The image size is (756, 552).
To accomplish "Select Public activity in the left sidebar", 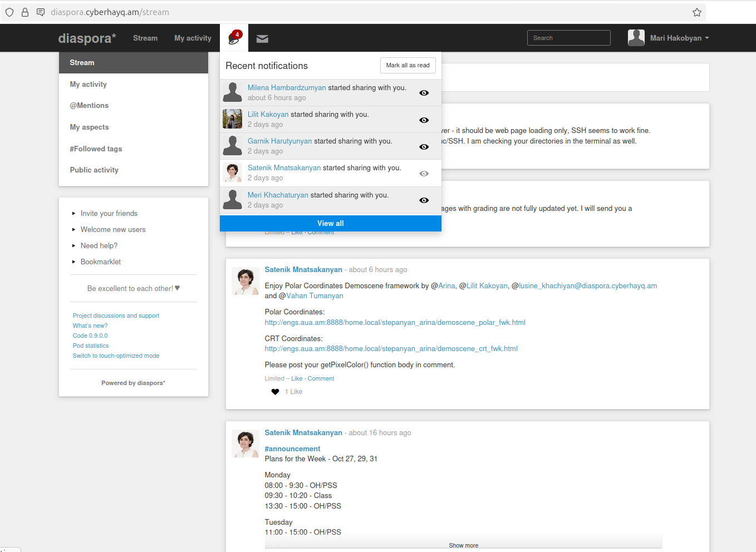I will coord(134,170).
